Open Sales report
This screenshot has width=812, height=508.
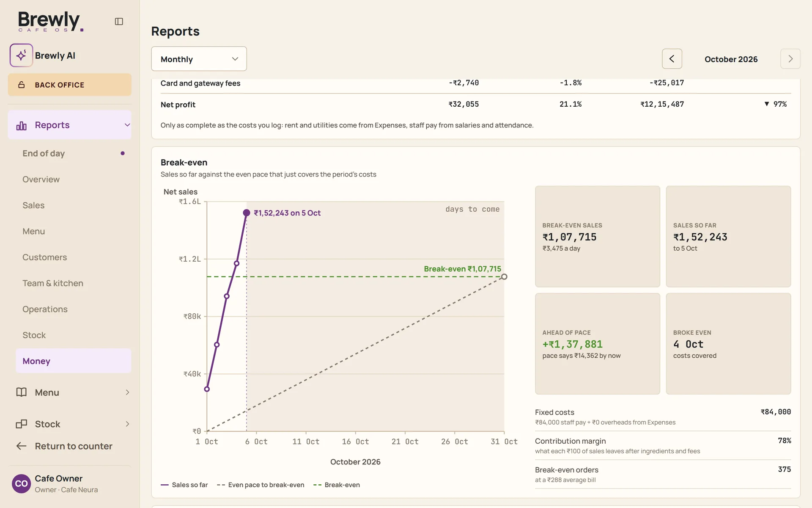tap(74, 205)
